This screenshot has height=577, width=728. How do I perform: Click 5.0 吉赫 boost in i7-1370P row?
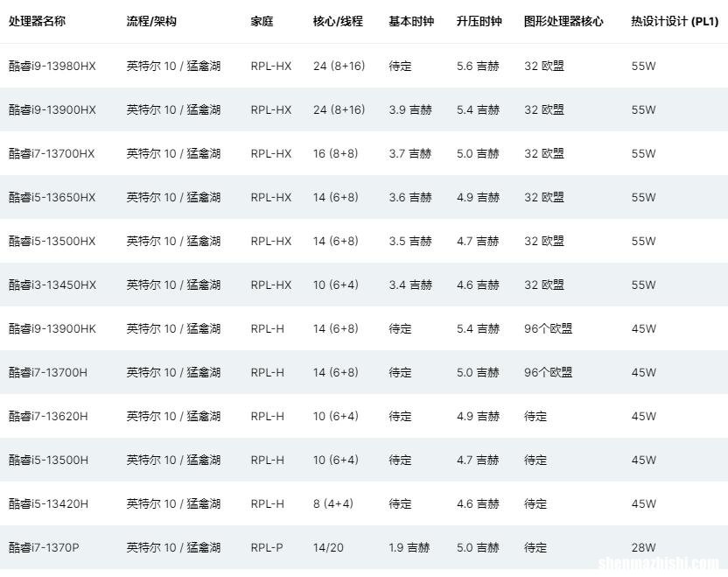coord(478,547)
